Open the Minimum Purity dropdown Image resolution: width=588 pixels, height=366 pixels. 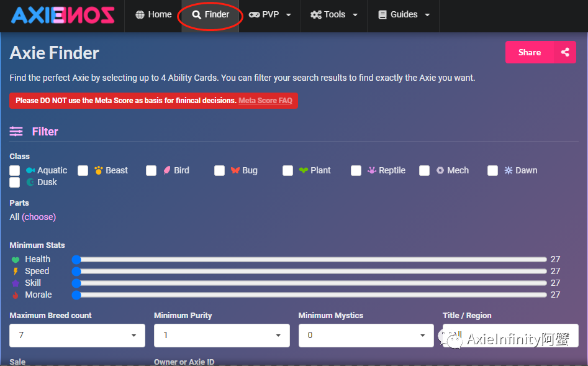(222, 335)
